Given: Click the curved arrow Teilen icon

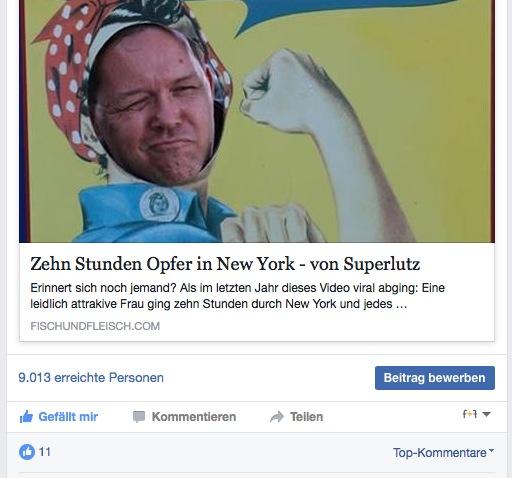Looking at the screenshot, I should [x=277, y=417].
